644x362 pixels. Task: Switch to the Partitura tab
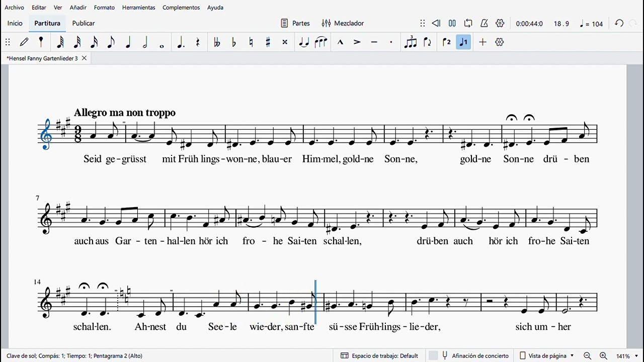pyautogui.click(x=47, y=23)
